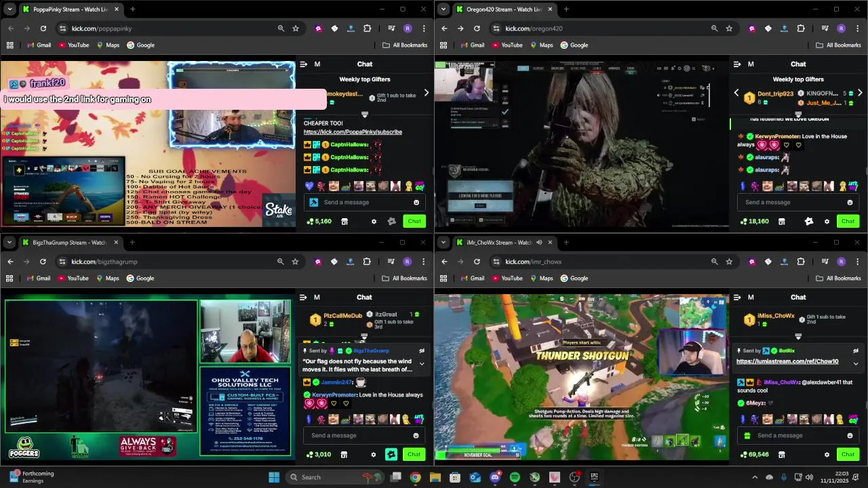This screenshot has width=868, height=488.
Task: Select the Oregon420 Stream browser tab
Action: point(505,9)
